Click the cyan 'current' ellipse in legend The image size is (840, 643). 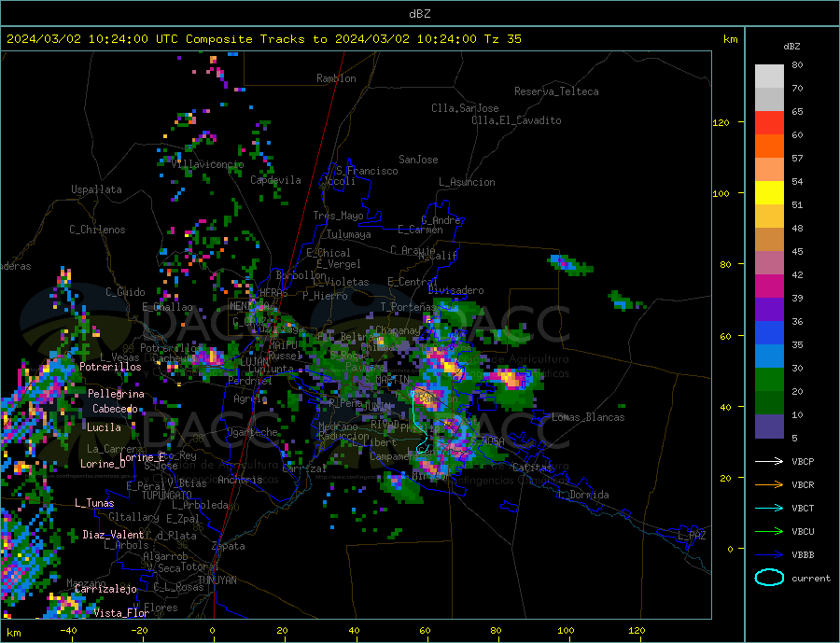click(769, 578)
